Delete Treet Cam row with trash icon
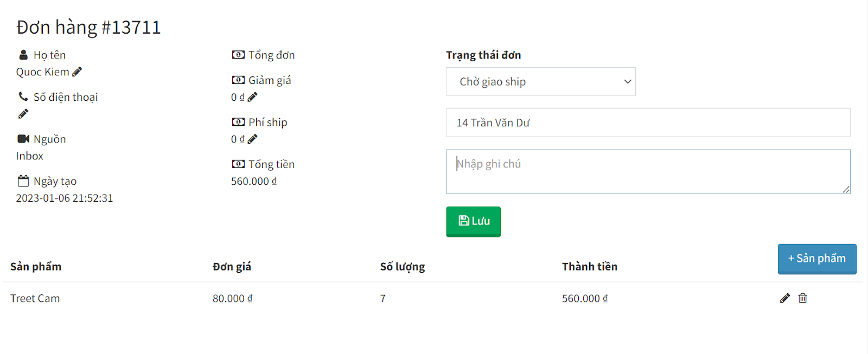868x354 pixels. [x=802, y=298]
